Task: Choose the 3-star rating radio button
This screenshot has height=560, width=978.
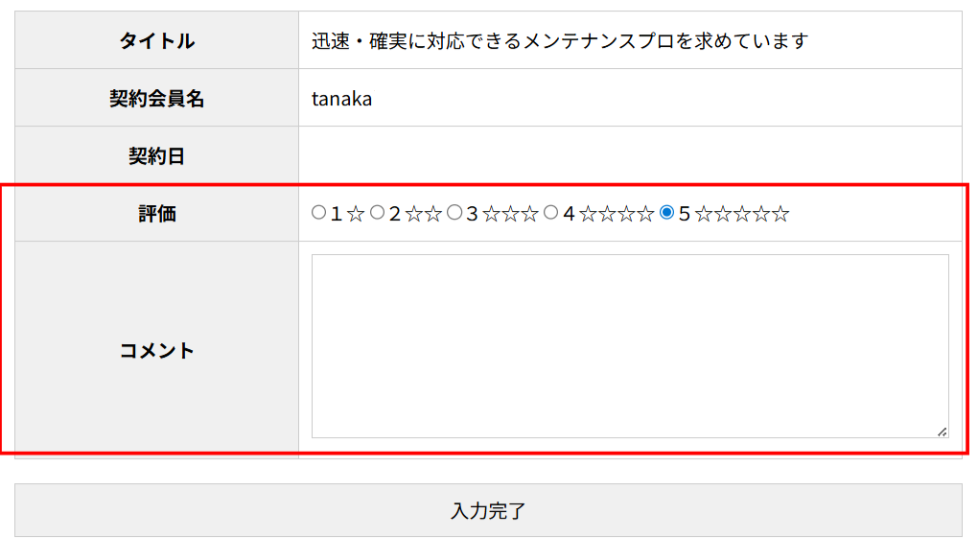Action: [x=454, y=213]
